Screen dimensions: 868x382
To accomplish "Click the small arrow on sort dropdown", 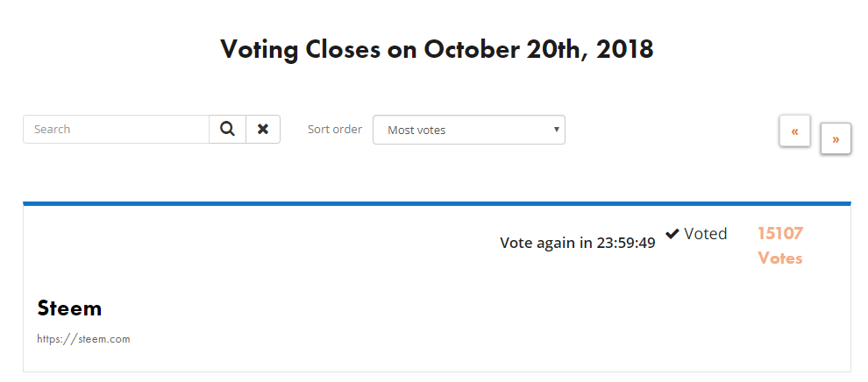I will click(x=556, y=129).
